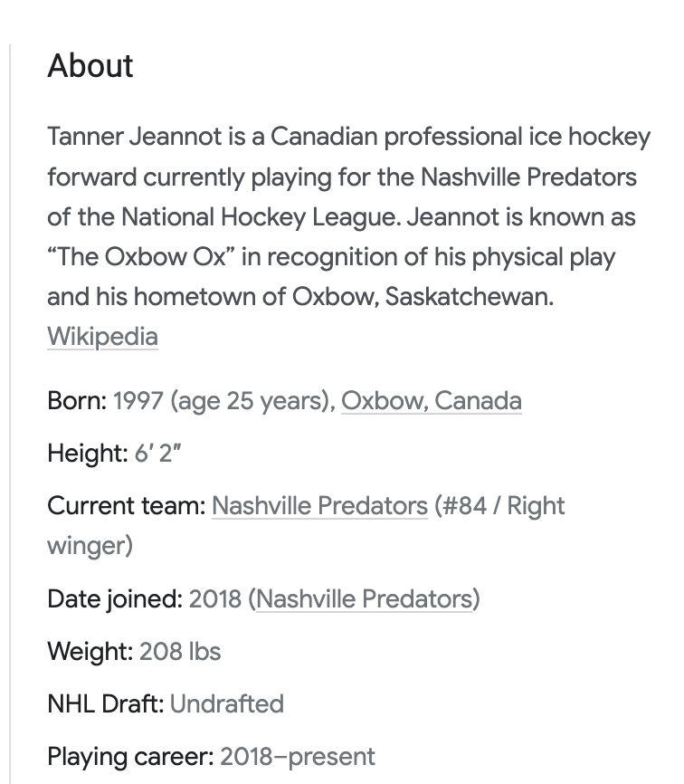The image size is (684, 784).
Task: Click the 2018–present career value
Action: pos(298,756)
